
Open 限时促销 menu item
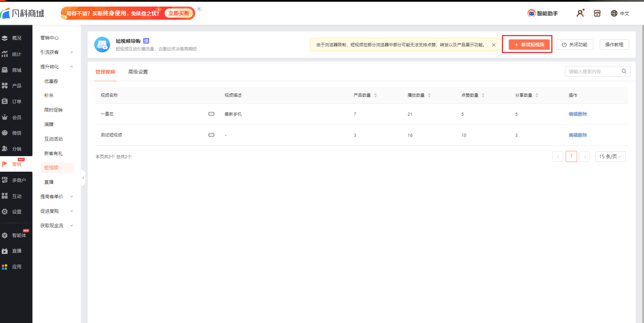click(x=53, y=110)
